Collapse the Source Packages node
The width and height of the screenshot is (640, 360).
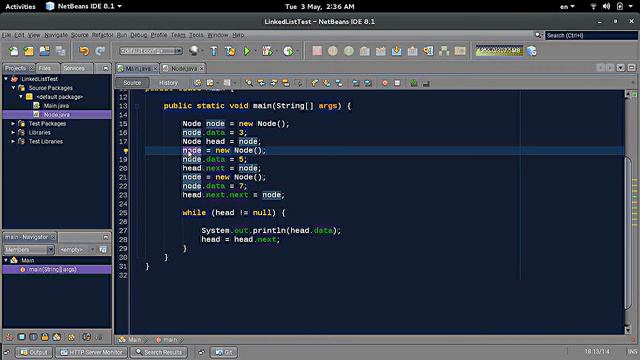click(x=13, y=88)
